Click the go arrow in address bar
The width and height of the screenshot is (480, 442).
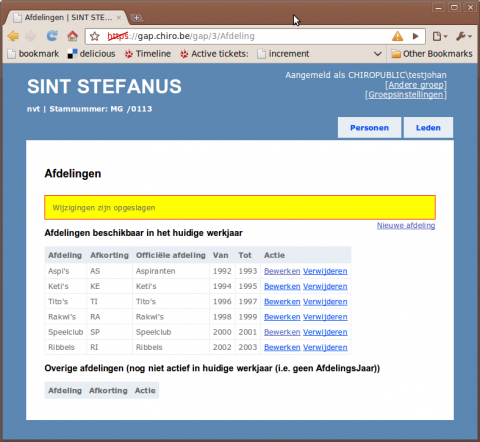click(415, 36)
